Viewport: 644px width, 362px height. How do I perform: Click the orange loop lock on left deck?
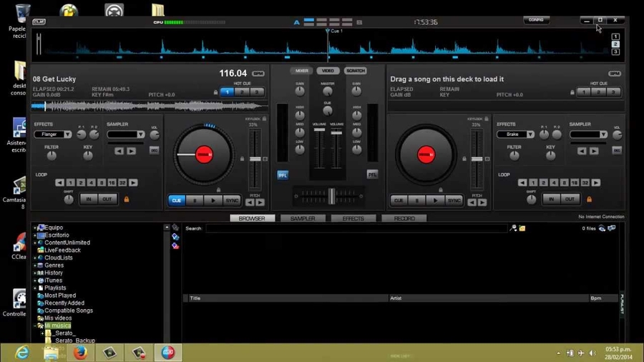coord(127,200)
